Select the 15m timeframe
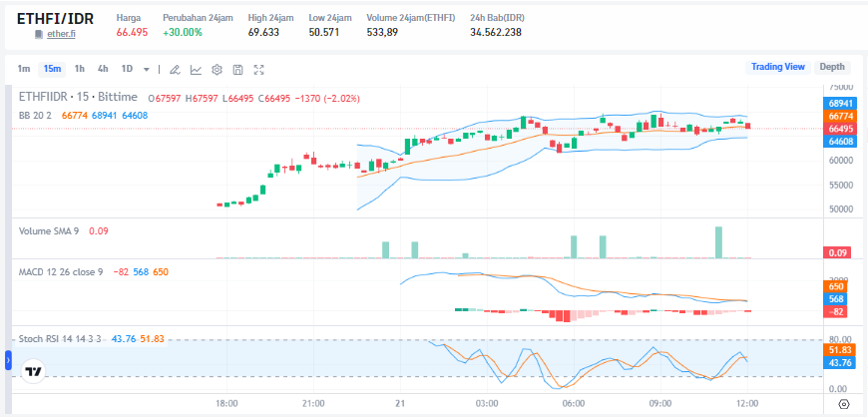The width and height of the screenshot is (868, 417). [x=51, y=69]
